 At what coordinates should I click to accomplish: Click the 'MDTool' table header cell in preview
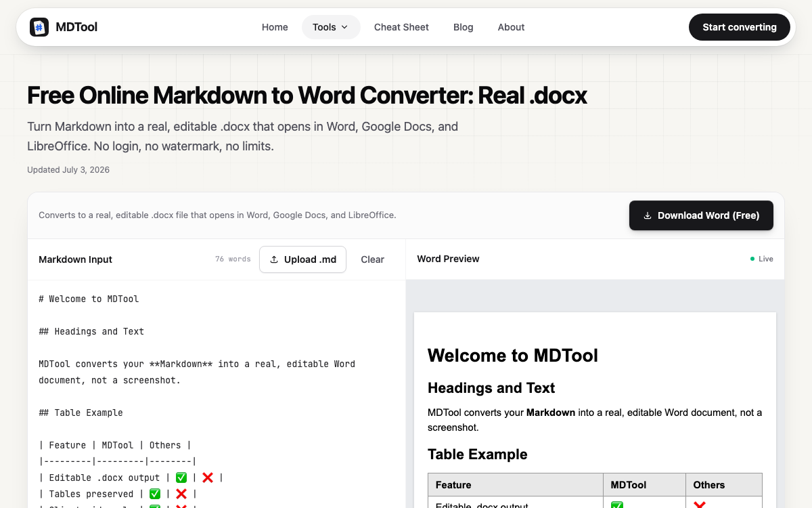[644, 485]
